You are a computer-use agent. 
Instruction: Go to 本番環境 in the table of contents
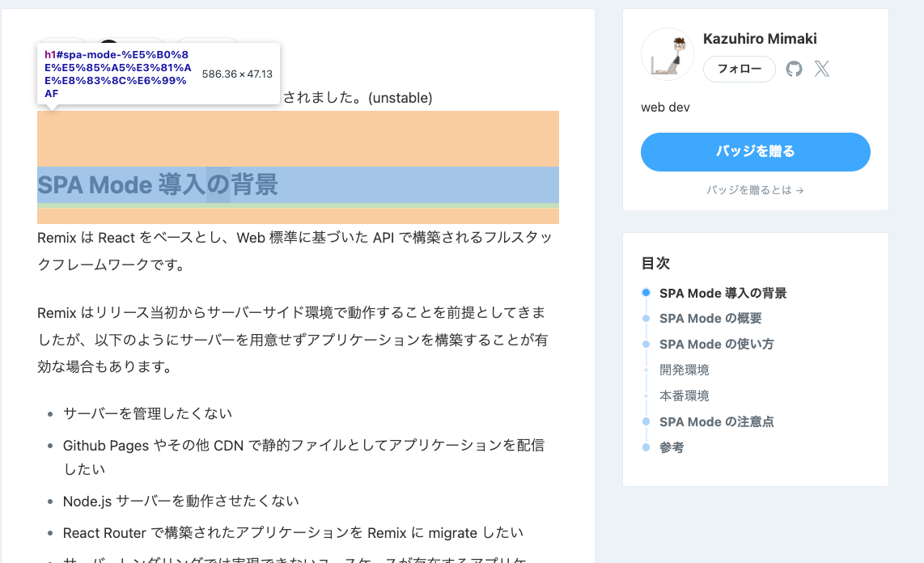coord(685,396)
